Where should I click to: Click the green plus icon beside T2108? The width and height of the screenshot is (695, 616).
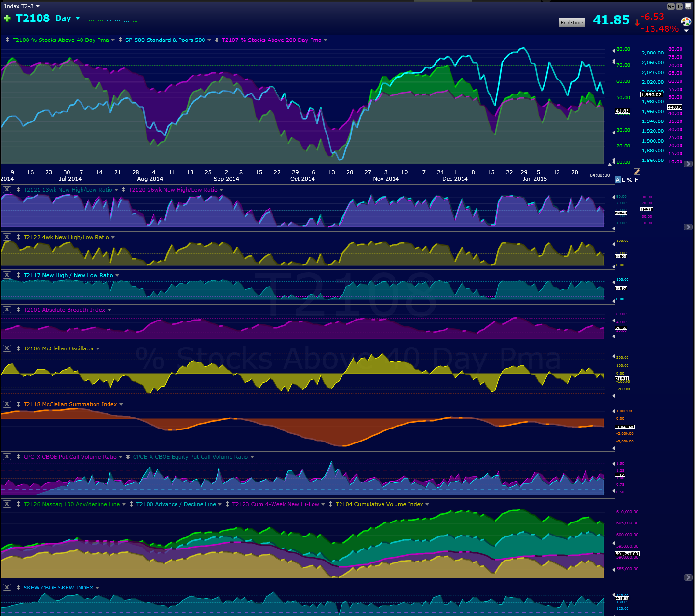pos(7,18)
